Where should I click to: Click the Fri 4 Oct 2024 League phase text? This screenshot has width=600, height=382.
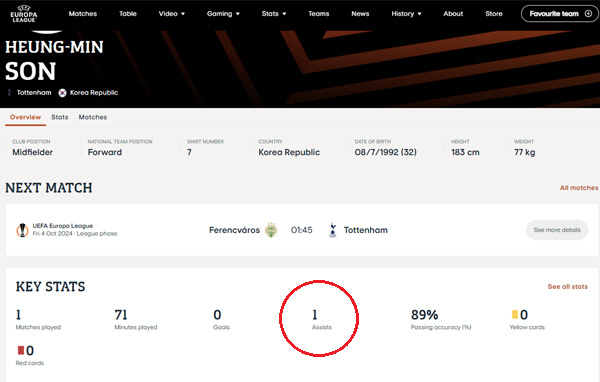[x=75, y=233]
